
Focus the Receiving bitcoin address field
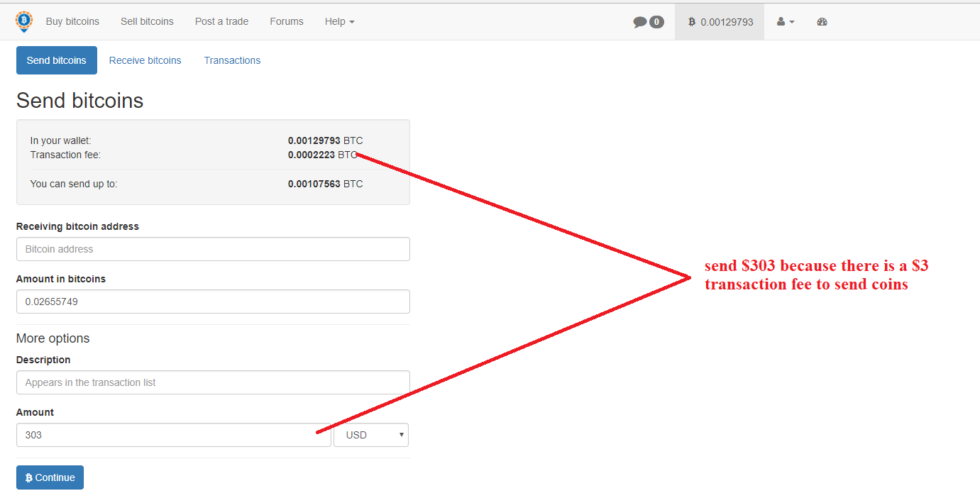pyautogui.click(x=213, y=249)
